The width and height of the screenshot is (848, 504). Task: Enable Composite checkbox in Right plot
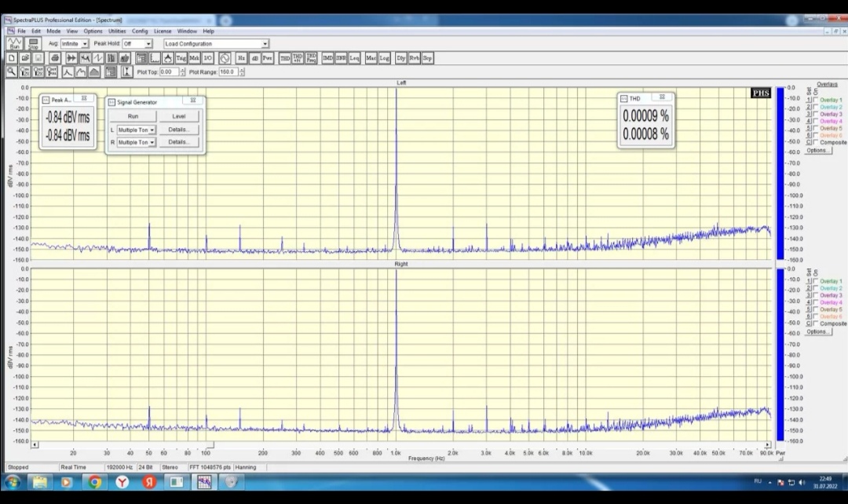[x=816, y=323]
